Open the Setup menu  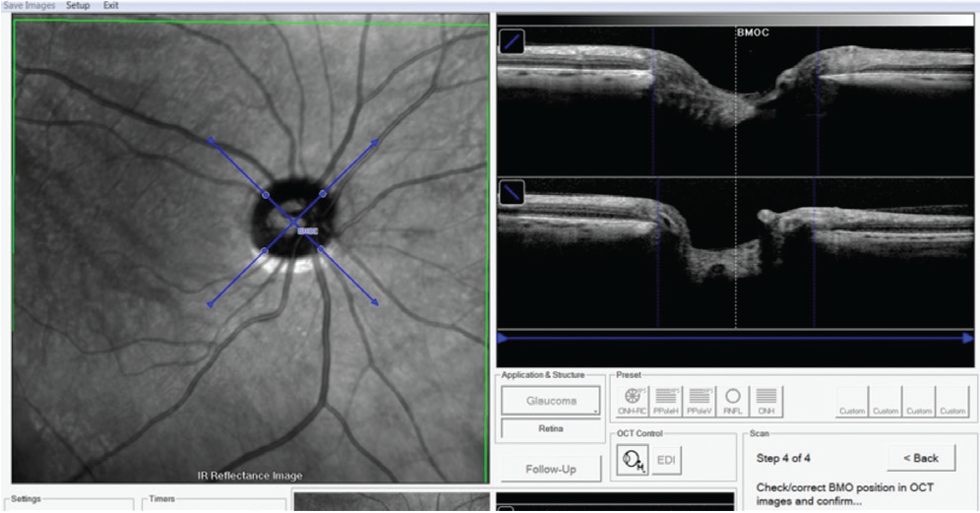coord(78,5)
